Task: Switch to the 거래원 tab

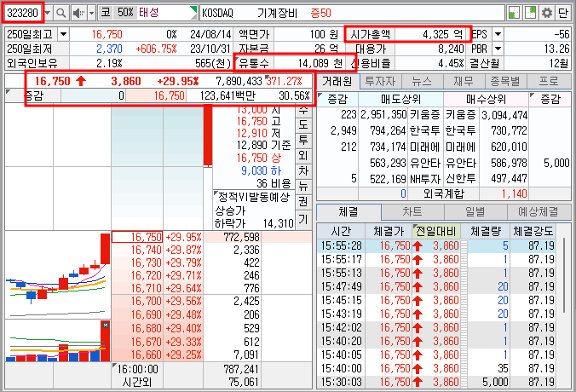Action: (x=337, y=81)
